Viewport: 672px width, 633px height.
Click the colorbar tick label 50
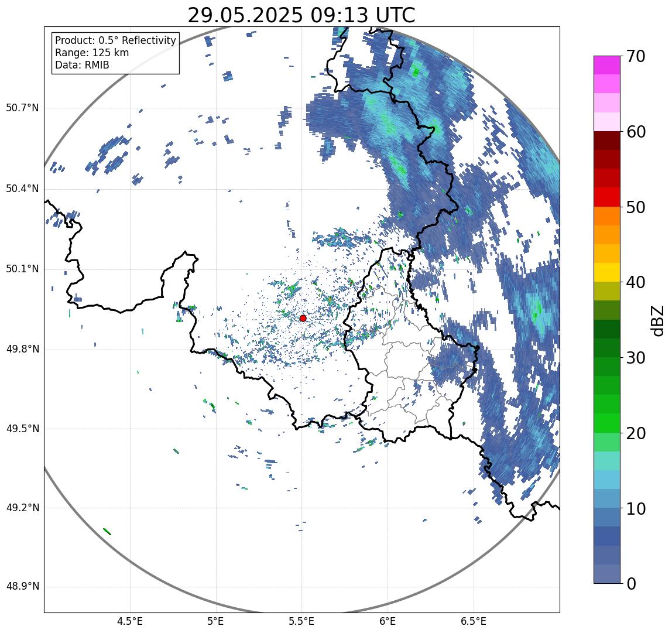(635, 207)
